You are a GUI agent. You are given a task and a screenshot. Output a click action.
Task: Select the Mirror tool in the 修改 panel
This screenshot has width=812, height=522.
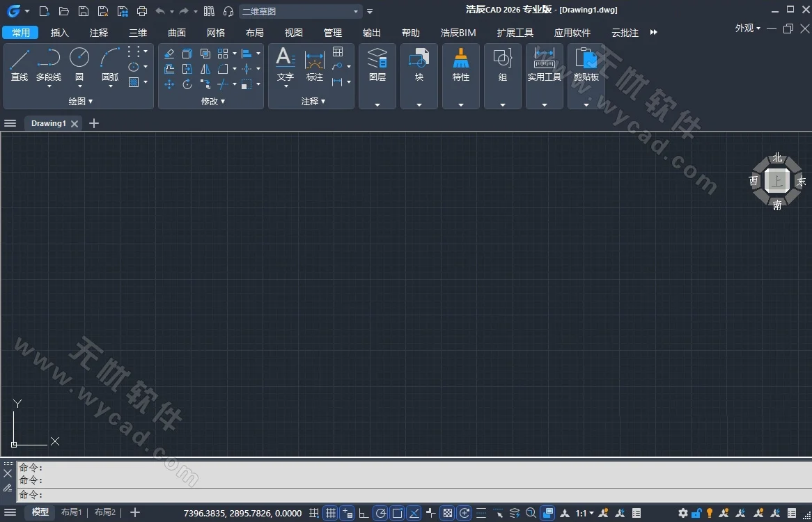pyautogui.click(x=204, y=68)
